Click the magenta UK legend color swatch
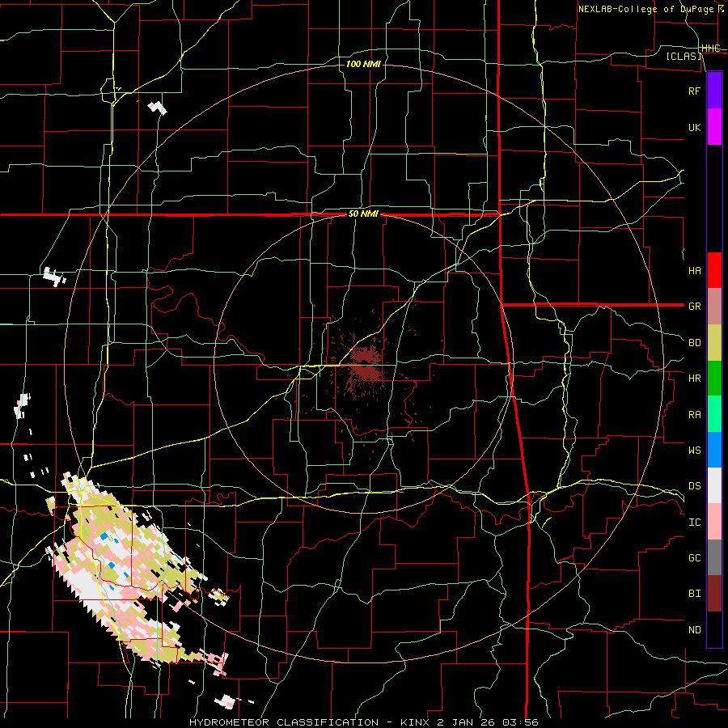 click(x=714, y=127)
